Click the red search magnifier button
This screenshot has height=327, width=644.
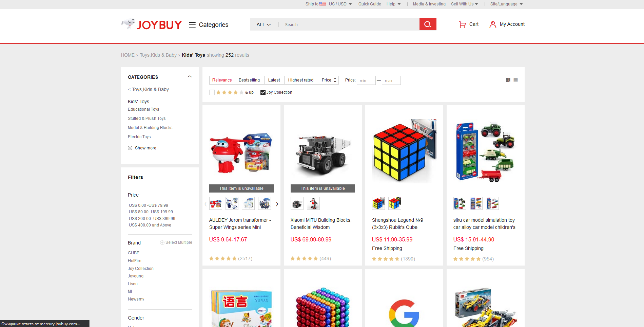pos(428,24)
